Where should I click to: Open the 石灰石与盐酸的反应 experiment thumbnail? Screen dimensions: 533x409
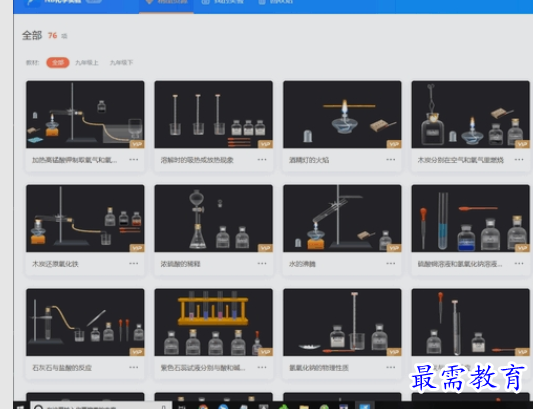point(85,322)
